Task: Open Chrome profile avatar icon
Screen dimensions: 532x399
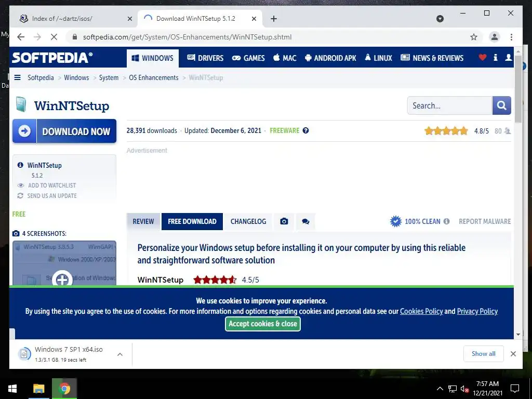Action: [495, 37]
